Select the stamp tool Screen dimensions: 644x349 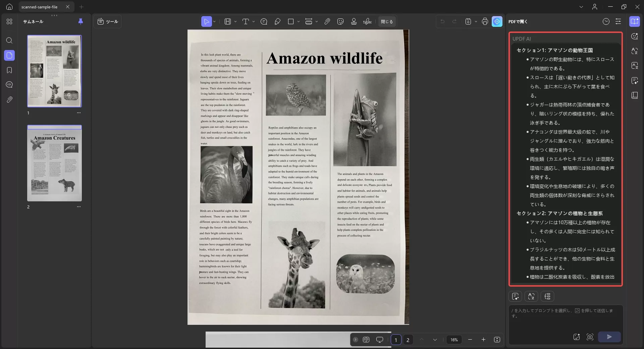click(354, 21)
